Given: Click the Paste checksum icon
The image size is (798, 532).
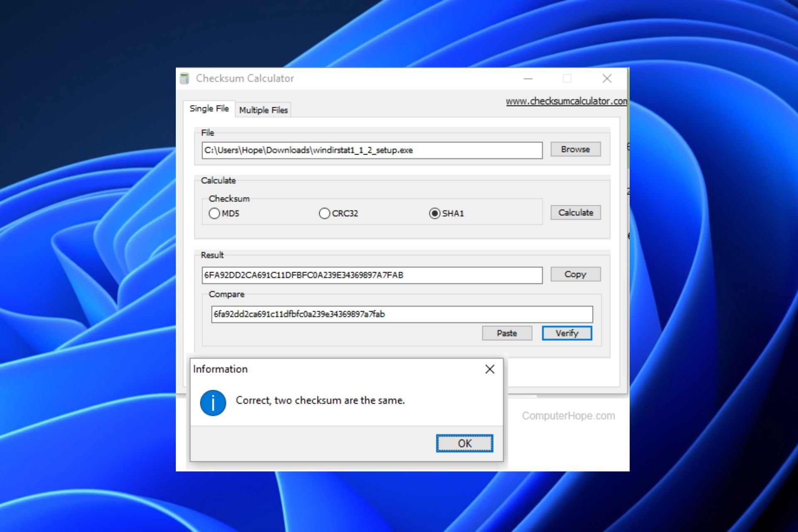Looking at the screenshot, I should 507,332.
